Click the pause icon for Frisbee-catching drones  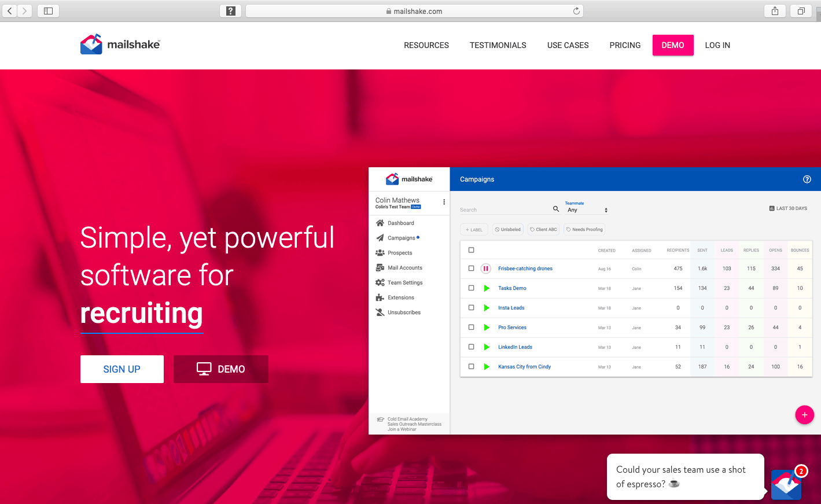pyautogui.click(x=486, y=268)
